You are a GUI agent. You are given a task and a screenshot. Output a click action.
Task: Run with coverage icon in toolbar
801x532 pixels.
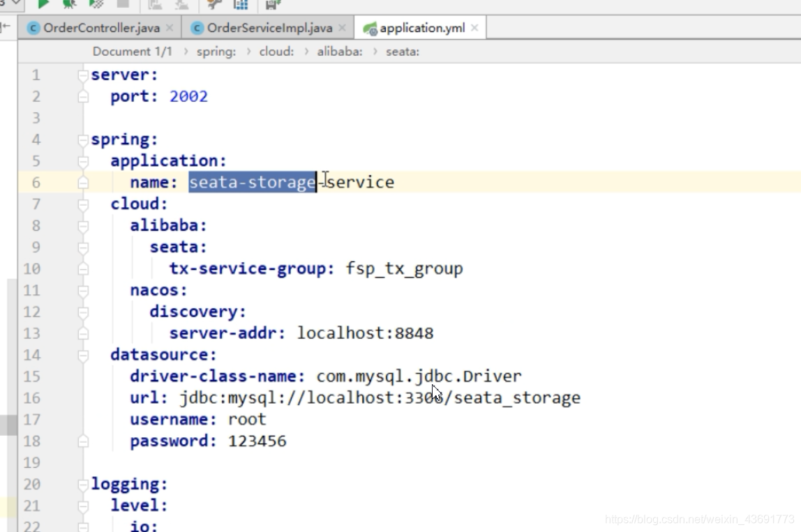tap(96, 4)
